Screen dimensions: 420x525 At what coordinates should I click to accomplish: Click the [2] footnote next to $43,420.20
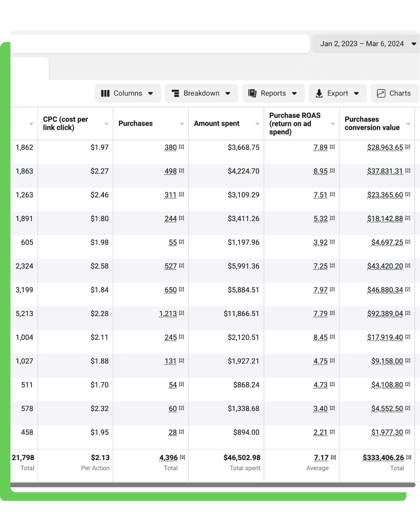coord(408,265)
